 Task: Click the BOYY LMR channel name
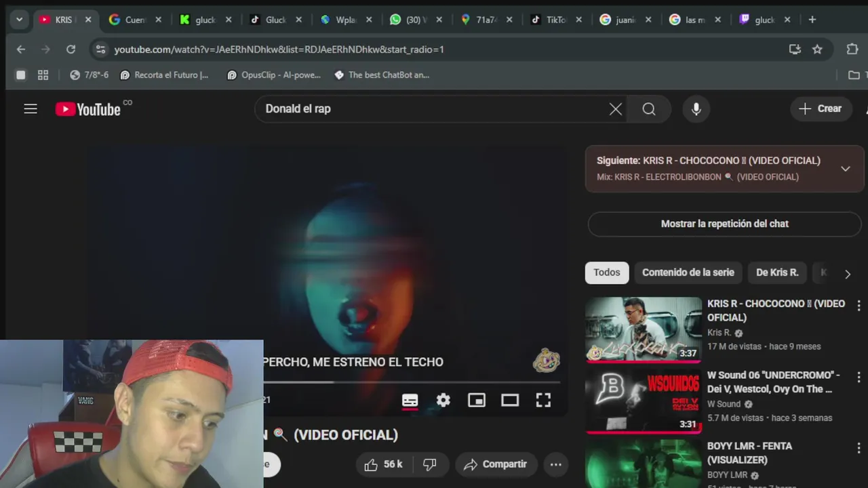point(727,475)
